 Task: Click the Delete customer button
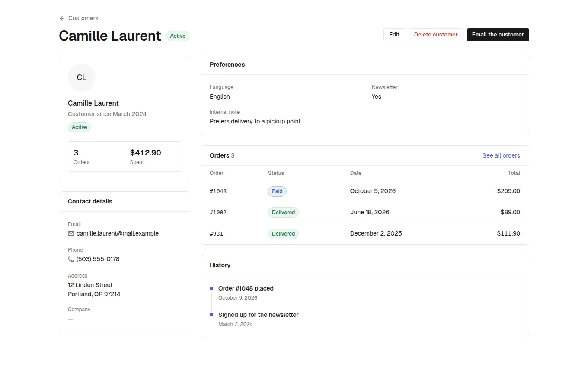coord(436,35)
